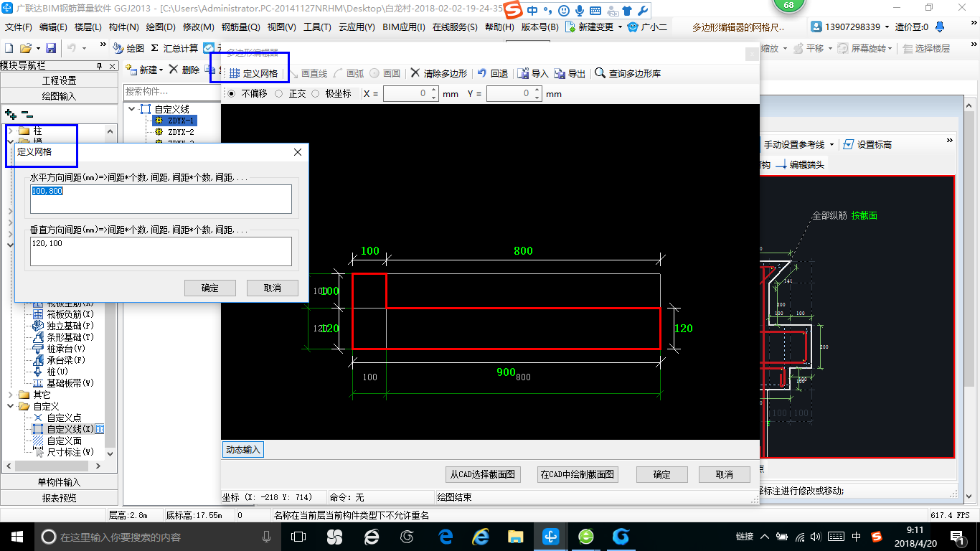Pin the 模块导航栏 panel with pushpin
980x551 pixels.
(x=99, y=65)
